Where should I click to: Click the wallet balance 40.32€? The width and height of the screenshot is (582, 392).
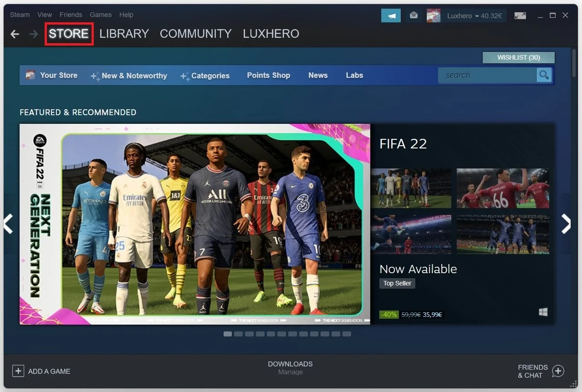coord(491,15)
